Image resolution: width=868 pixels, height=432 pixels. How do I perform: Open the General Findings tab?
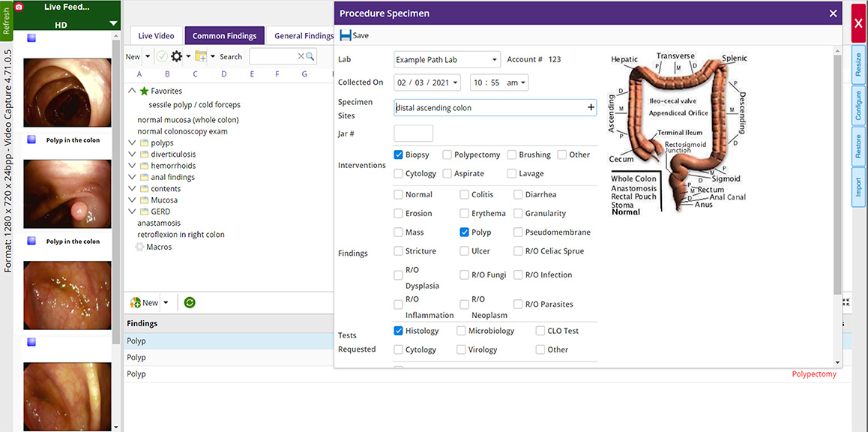click(x=303, y=36)
